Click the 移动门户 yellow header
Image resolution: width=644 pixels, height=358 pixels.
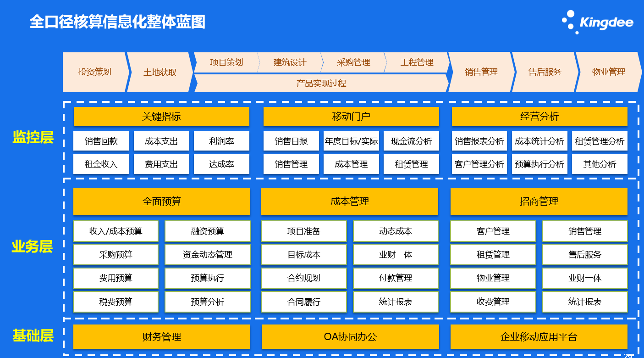351,117
